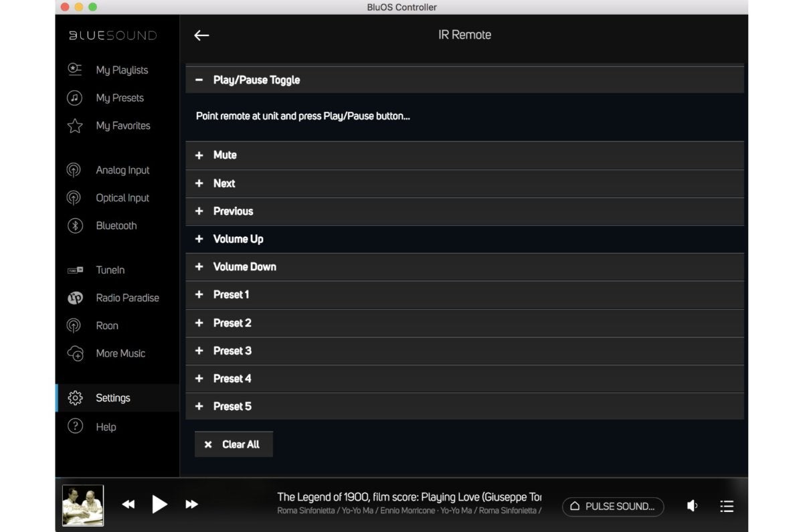
Task: Skip to previous track in player bar
Action: pos(128,505)
